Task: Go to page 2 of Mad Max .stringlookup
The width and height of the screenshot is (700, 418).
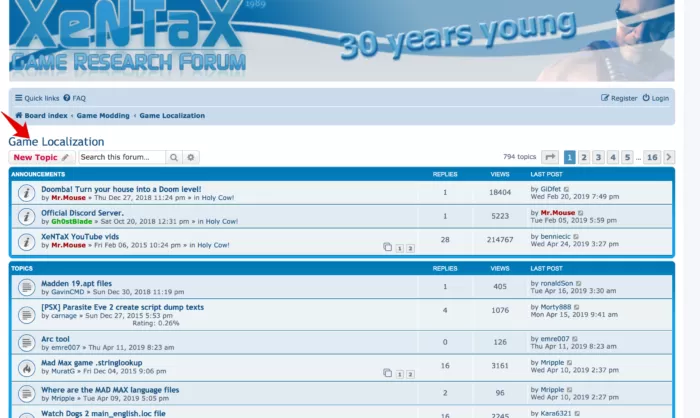Action: coord(410,374)
